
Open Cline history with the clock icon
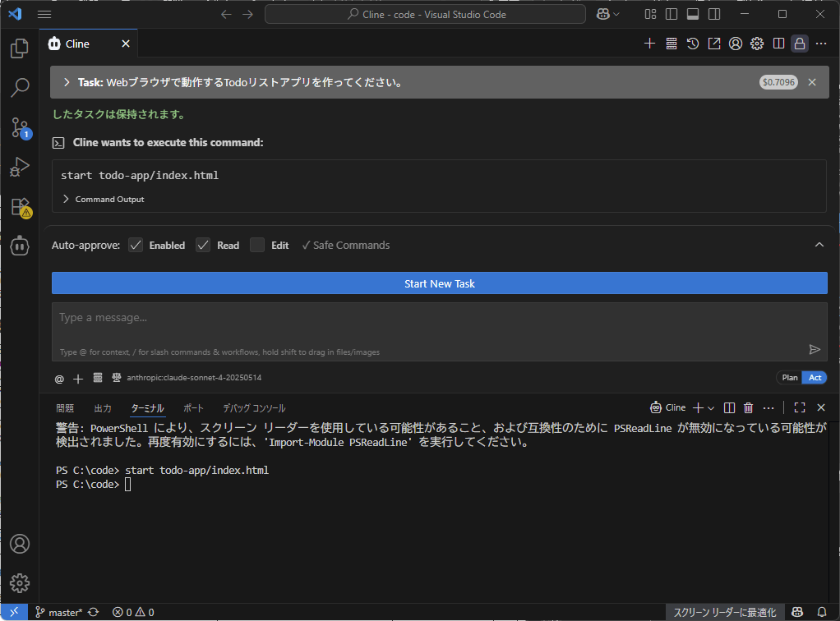click(693, 44)
